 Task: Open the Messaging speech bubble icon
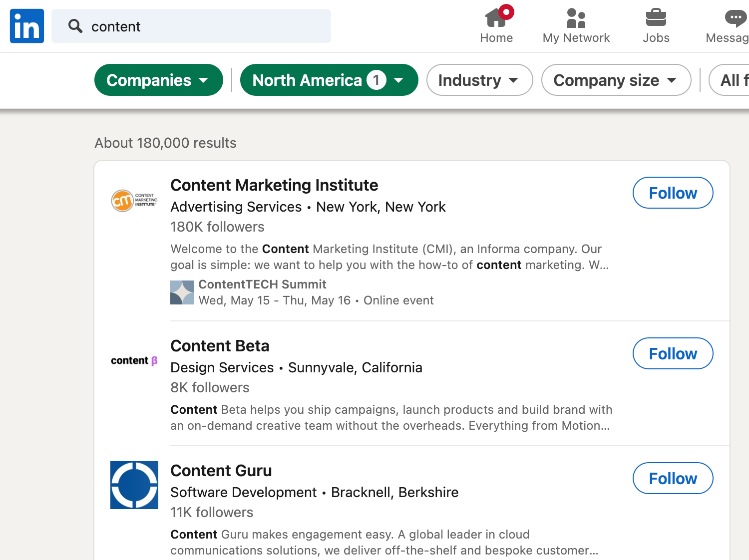pos(736,18)
